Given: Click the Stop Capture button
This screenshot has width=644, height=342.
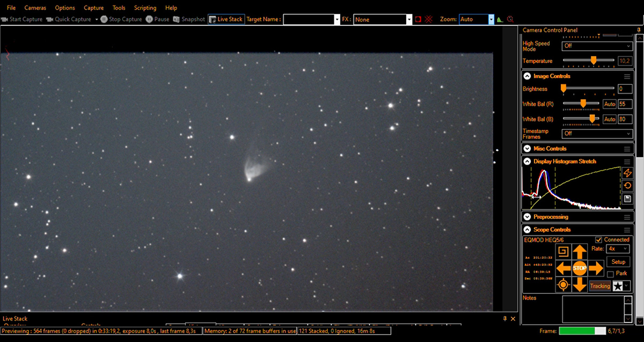Looking at the screenshot, I should tap(121, 19).
